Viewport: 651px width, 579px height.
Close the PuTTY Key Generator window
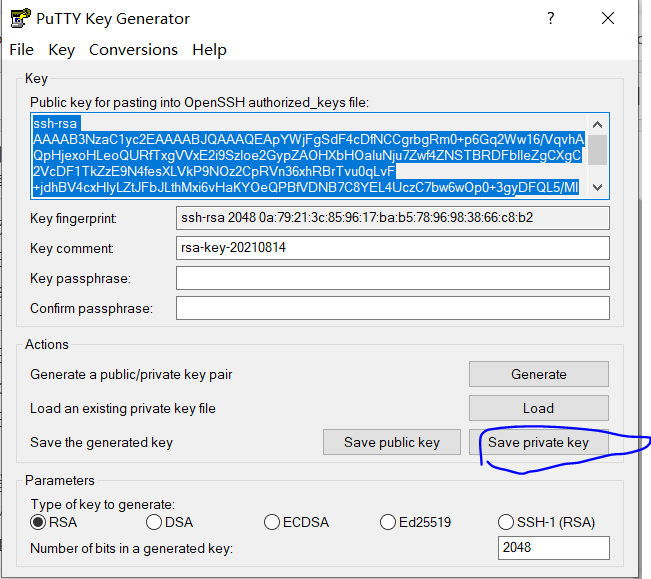tap(608, 18)
